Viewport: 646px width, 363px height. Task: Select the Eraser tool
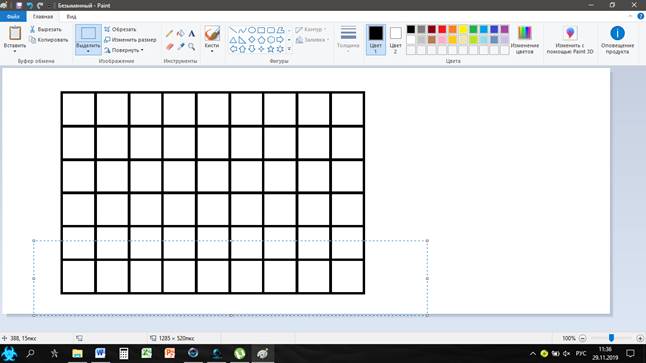169,47
